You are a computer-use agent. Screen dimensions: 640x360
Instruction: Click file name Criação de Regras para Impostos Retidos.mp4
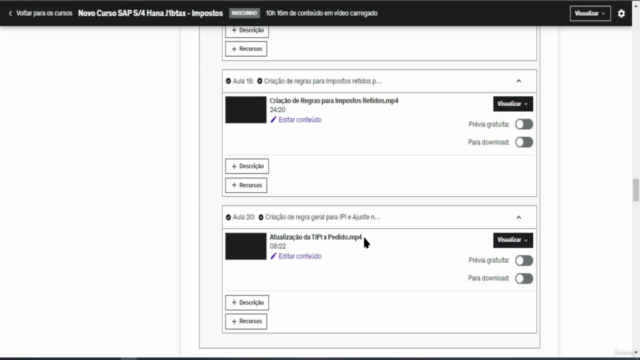click(x=334, y=100)
